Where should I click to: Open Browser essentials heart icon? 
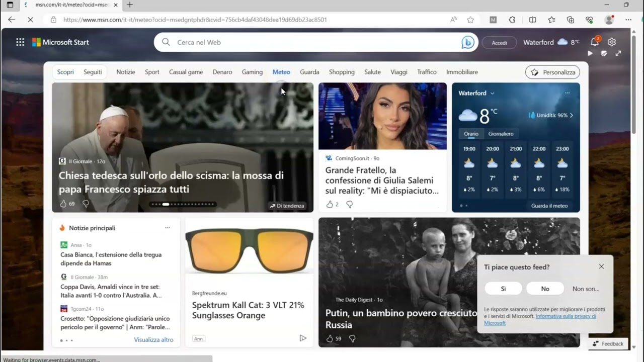[x=589, y=20]
